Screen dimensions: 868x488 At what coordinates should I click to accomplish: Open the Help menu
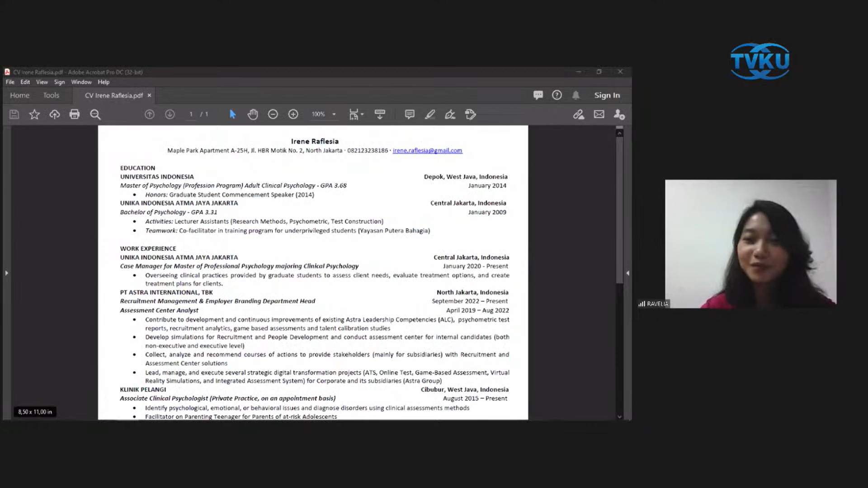pos(104,82)
